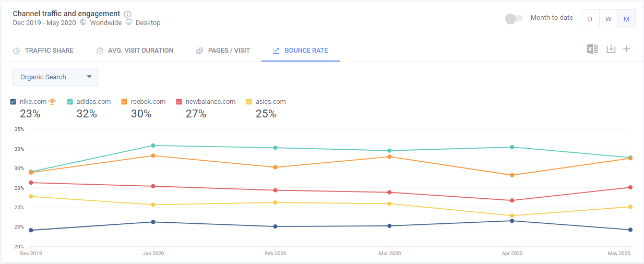Uncheck the adidas.com series checkbox
The image size is (644, 264).
pos(70,102)
